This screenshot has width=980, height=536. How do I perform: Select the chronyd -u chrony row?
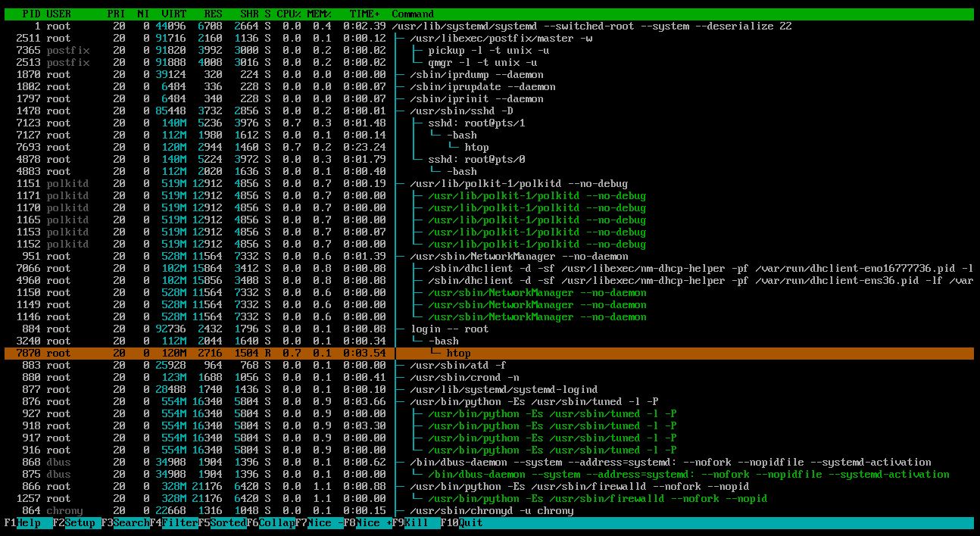[488, 510]
